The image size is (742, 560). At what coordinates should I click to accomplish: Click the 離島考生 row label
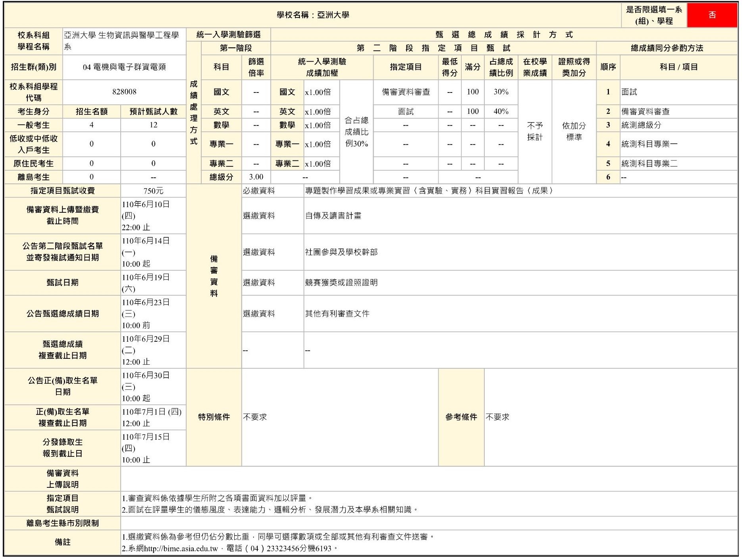pos(33,177)
